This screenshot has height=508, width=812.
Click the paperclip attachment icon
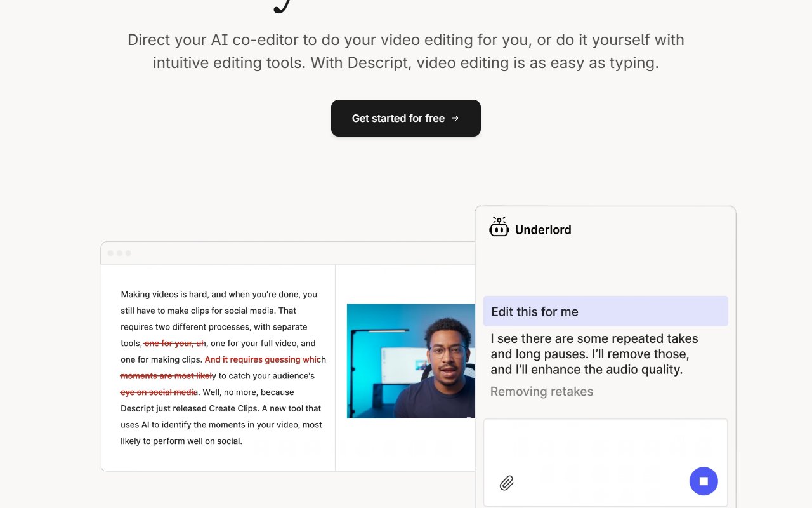[506, 483]
